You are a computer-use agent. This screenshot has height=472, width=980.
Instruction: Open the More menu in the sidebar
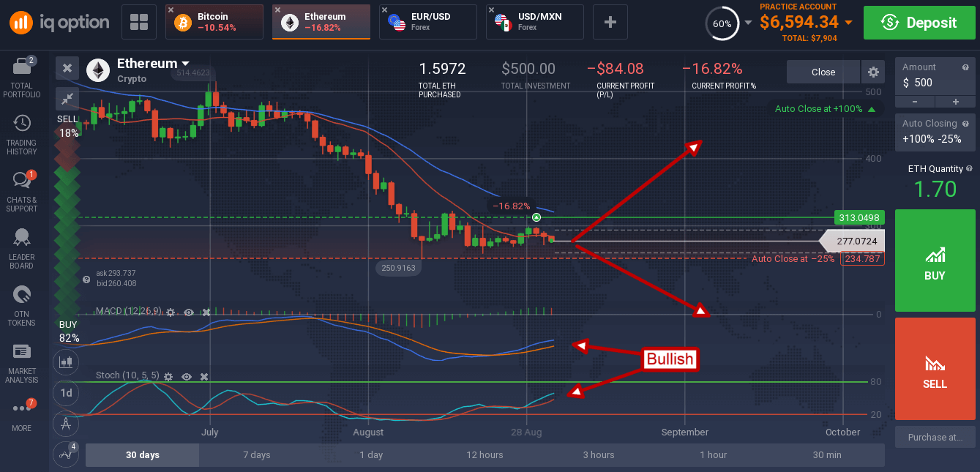22,413
